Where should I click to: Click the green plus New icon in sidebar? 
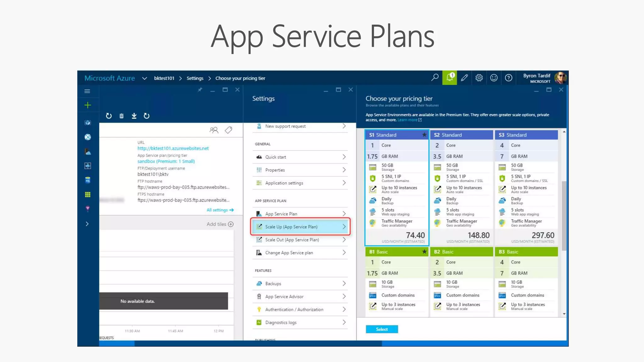coord(88,105)
